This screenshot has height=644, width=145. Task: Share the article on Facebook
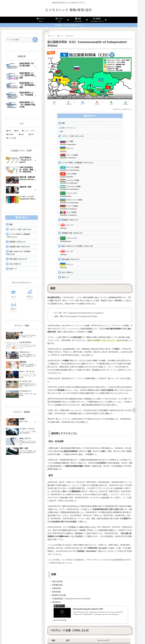point(68,103)
